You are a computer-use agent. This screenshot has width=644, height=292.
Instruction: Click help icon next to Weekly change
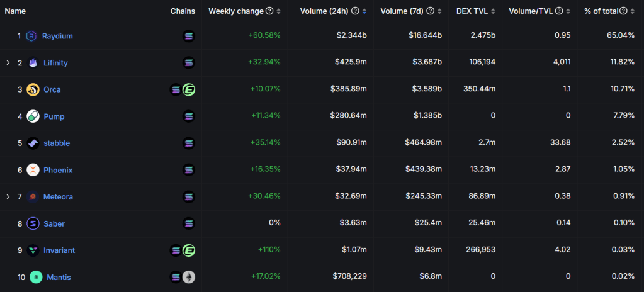tap(269, 11)
